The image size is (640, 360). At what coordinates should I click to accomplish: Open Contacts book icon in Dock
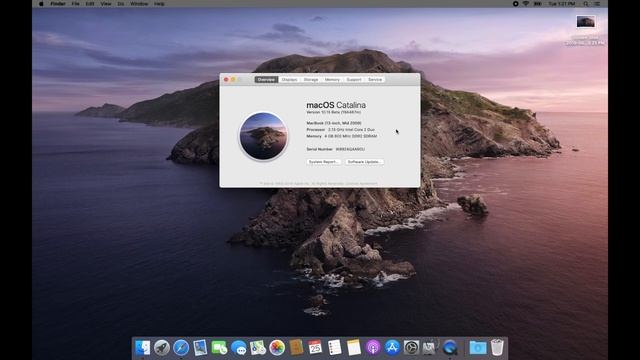[x=296, y=348]
